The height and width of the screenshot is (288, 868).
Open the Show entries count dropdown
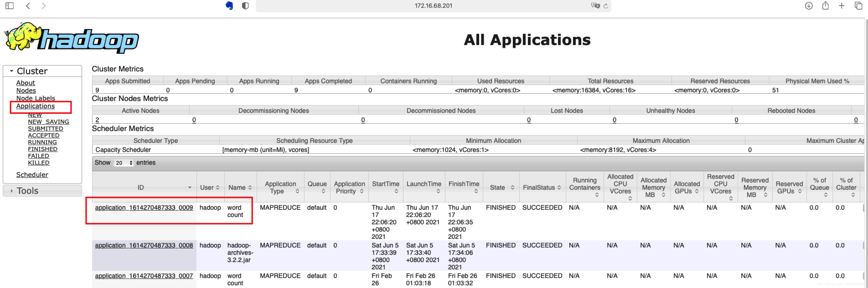tap(124, 163)
